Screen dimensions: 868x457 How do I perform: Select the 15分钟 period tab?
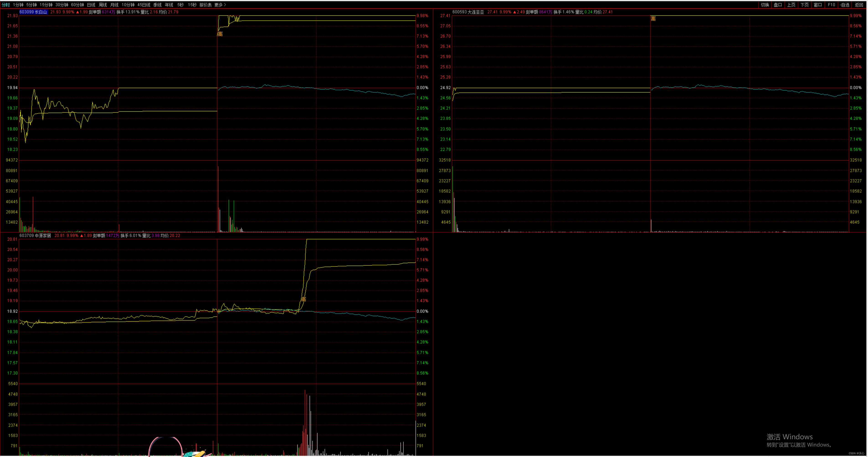46,5
